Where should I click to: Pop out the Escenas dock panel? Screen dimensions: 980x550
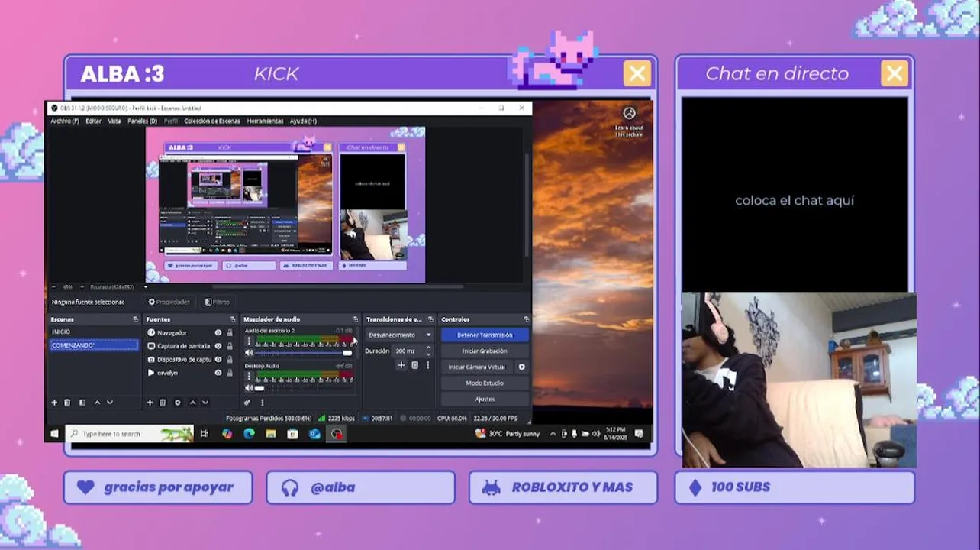point(136,319)
